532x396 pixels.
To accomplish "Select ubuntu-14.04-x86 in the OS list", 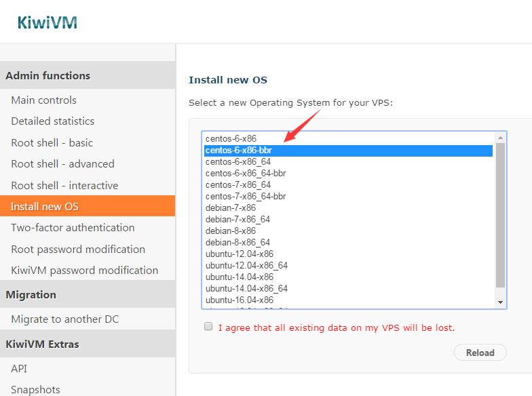I will pyautogui.click(x=349, y=277).
